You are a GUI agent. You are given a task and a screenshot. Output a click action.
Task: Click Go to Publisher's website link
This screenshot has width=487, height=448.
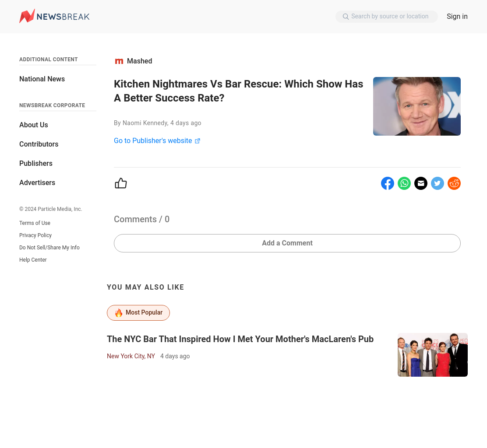pyautogui.click(x=153, y=141)
